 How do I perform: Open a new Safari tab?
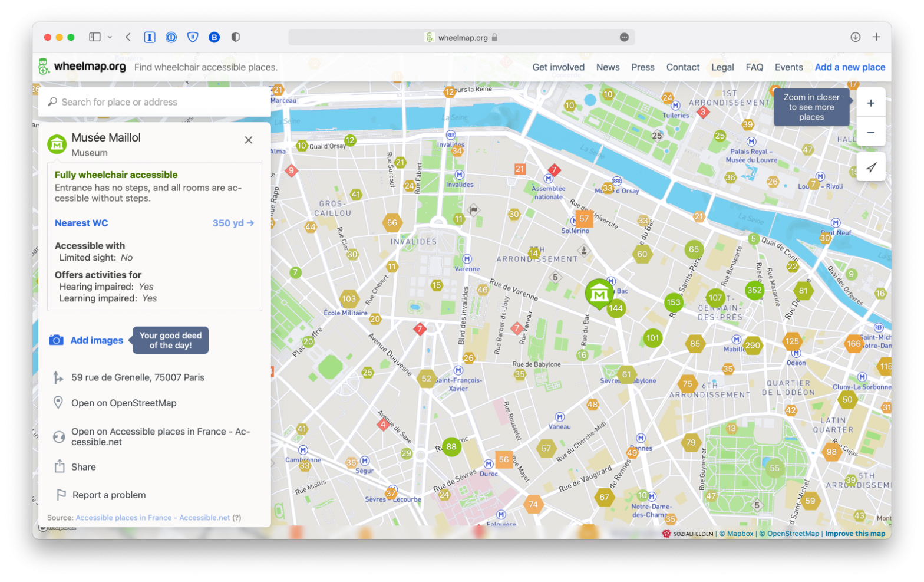tap(876, 37)
